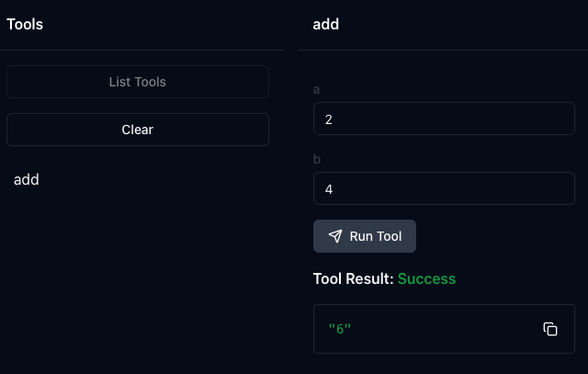Click the label for parameter a
This screenshot has height=374, width=588.
click(x=317, y=90)
